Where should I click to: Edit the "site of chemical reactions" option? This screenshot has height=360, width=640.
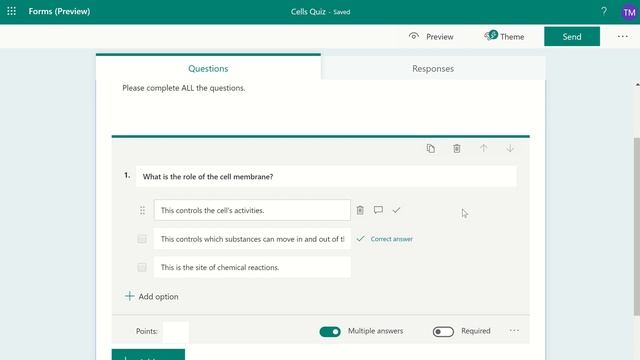(252, 267)
